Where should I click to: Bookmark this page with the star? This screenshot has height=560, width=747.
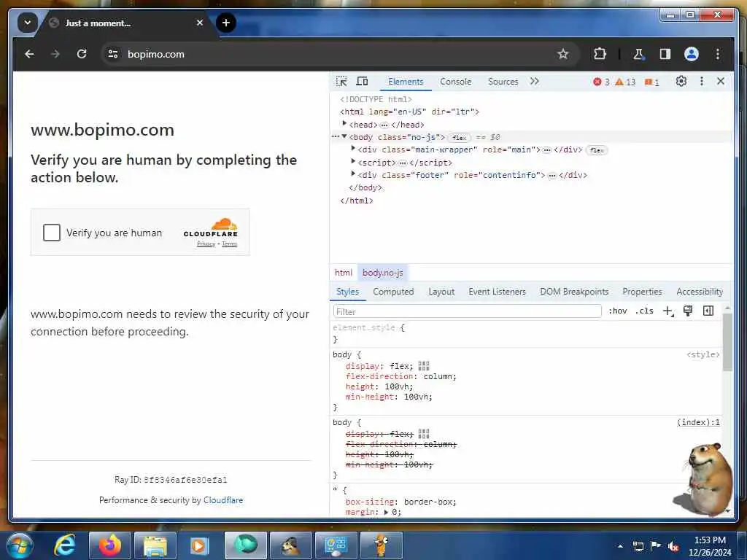click(x=563, y=54)
